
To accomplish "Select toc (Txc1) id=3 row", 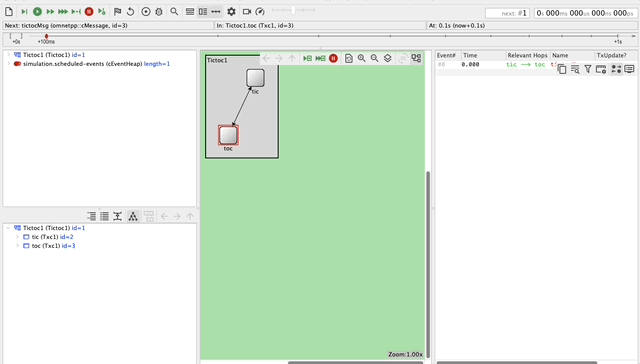I will pyautogui.click(x=53, y=246).
